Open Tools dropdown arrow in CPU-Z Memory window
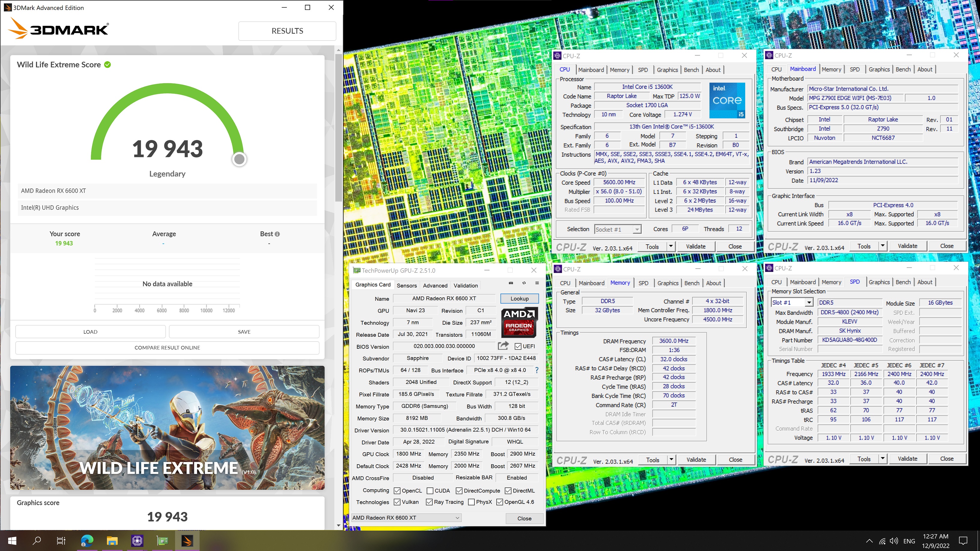The width and height of the screenshot is (980, 551). click(671, 459)
